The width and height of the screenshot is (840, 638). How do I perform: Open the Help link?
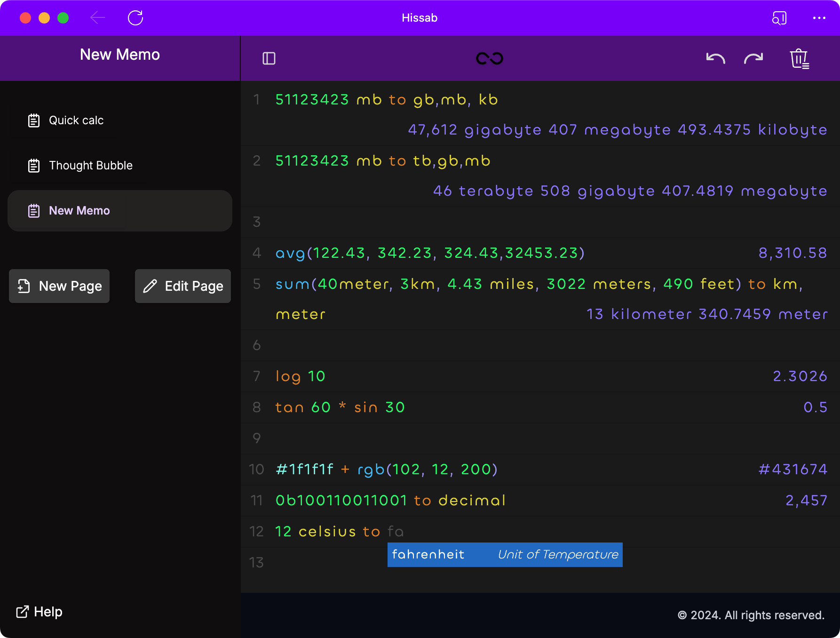(40, 612)
